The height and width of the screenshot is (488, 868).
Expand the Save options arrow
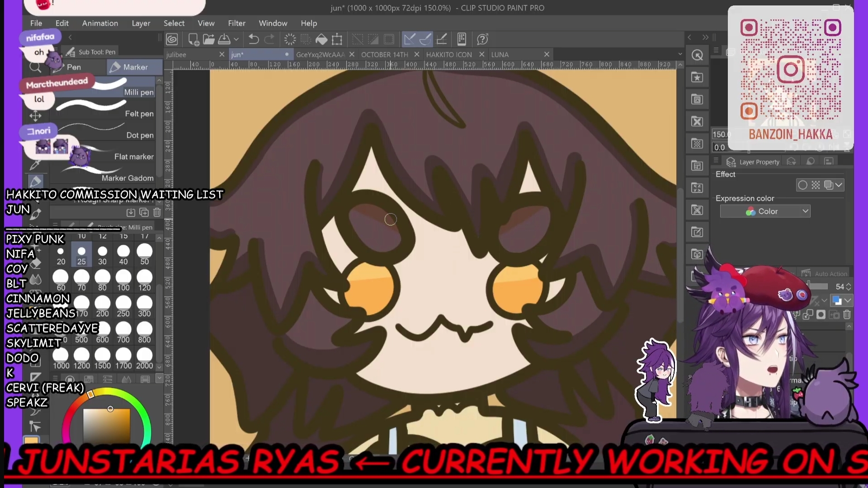(x=236, y=39)
